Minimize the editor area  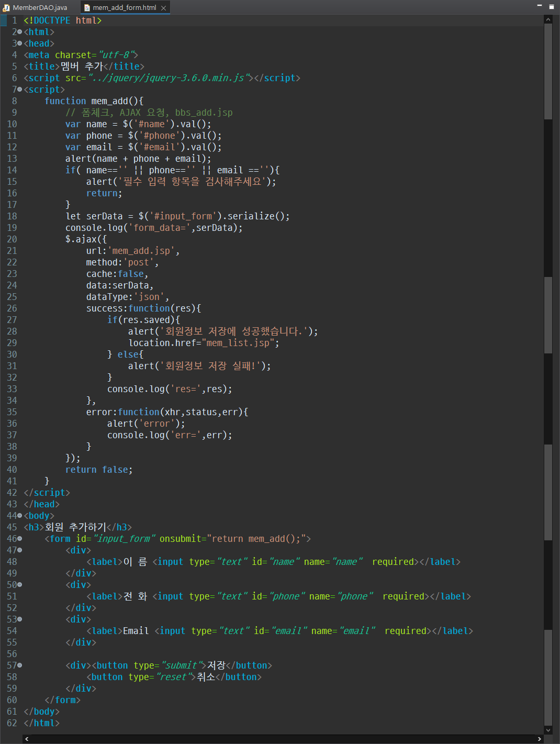(x=540, y=5)
